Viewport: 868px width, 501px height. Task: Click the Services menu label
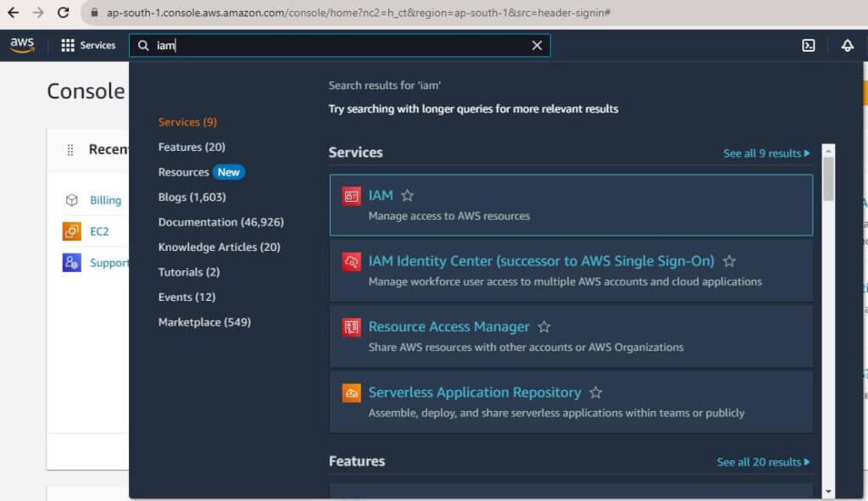click(x=97, y=46)
